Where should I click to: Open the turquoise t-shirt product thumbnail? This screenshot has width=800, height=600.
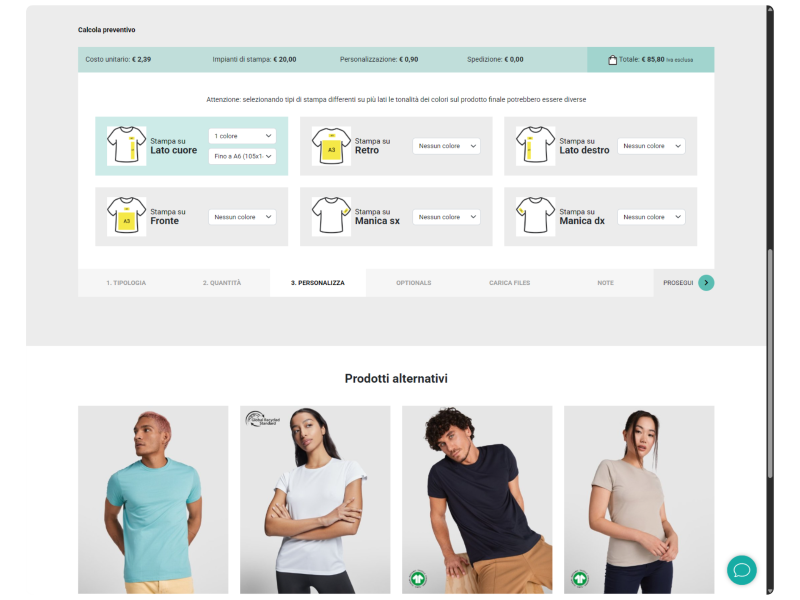point(153,500)
